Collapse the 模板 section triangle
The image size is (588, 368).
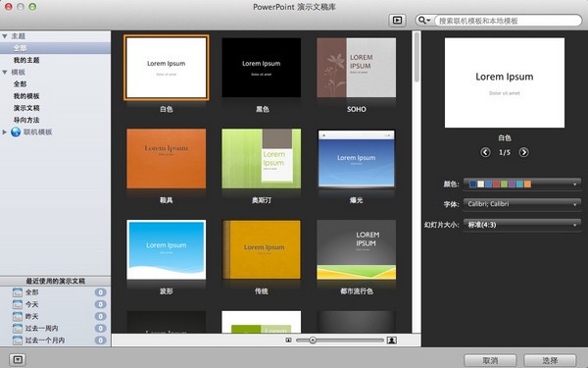click(x=5, y=72)
